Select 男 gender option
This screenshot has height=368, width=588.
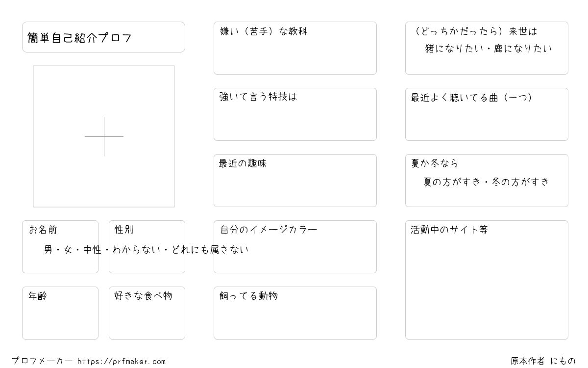49,250
